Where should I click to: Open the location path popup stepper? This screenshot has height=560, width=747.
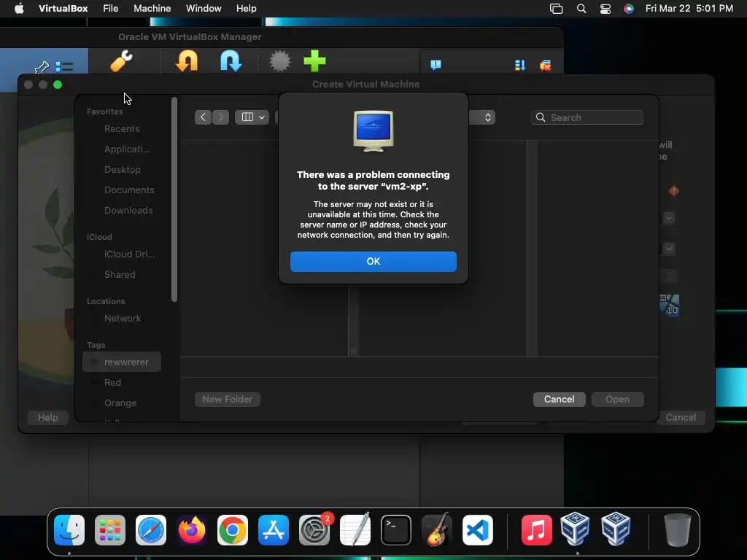click(x=487, y=117)
